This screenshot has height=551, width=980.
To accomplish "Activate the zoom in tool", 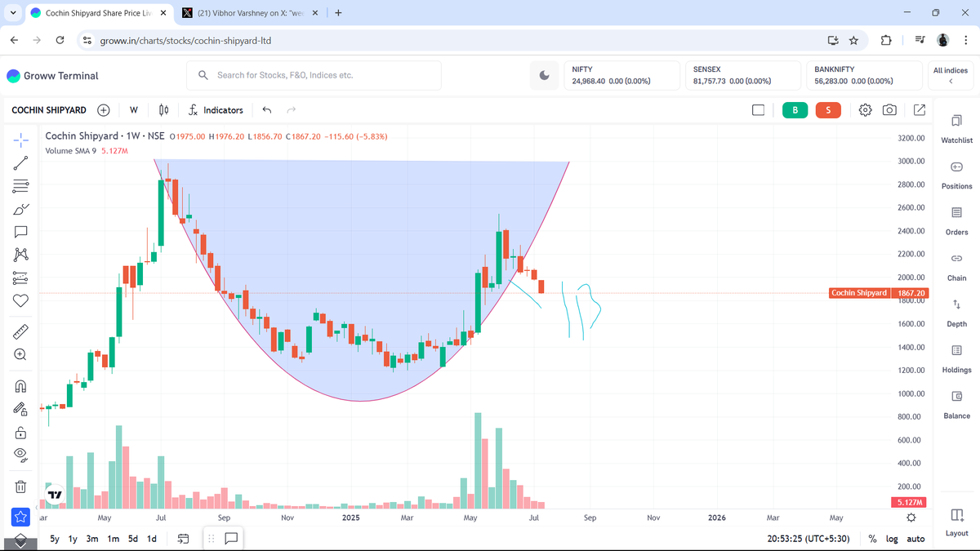I will tap(21, 354).
